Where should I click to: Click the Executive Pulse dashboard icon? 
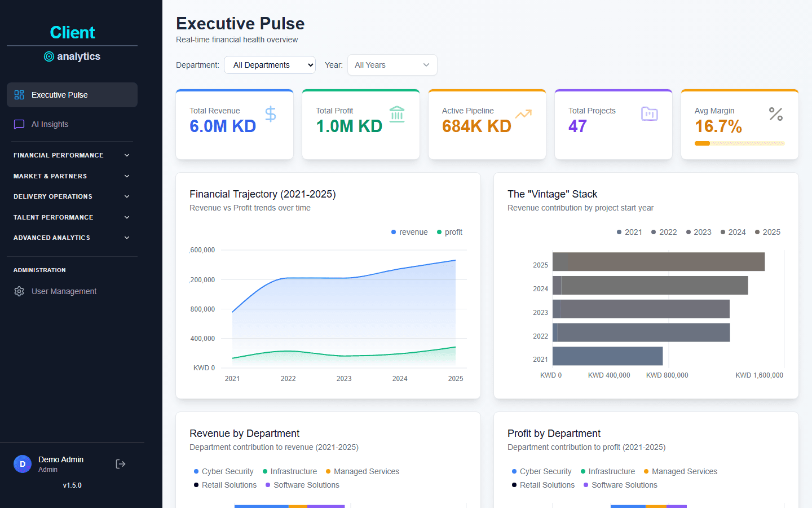pos(19,95)
